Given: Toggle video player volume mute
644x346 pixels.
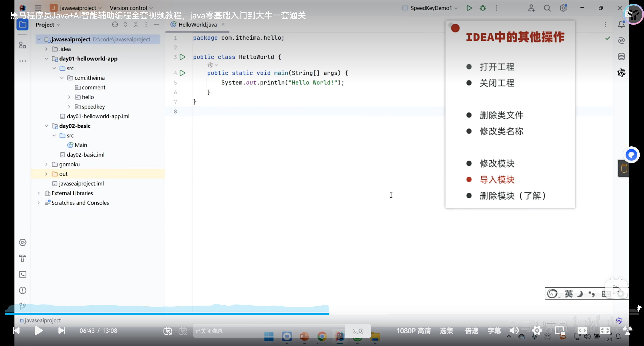Looking at the screenshot, I should [x=514, y=330].
